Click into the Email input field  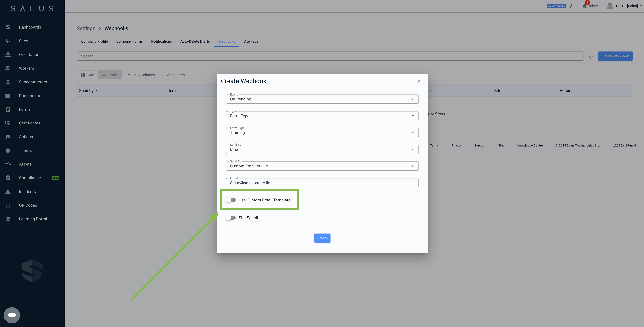point(322,183)
